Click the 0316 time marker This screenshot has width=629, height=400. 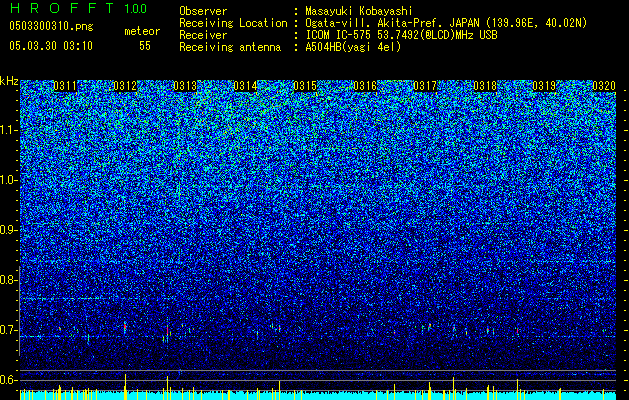[x=365, y=86]
